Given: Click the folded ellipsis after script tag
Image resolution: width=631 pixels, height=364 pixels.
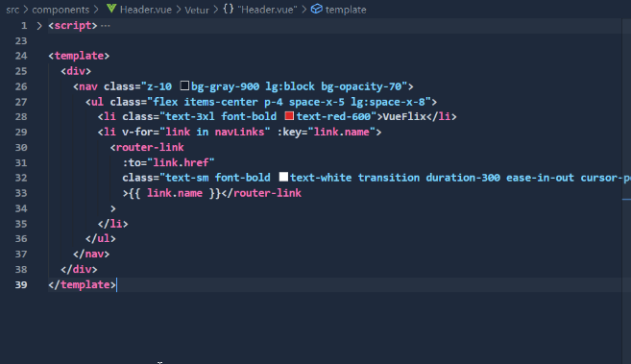Looking at the screenshot, I should click(106, 26).
